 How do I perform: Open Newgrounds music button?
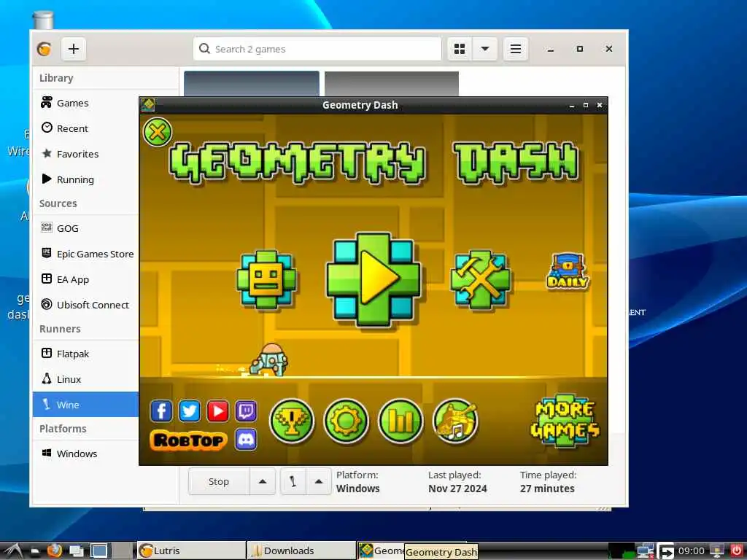pos(455,421)
